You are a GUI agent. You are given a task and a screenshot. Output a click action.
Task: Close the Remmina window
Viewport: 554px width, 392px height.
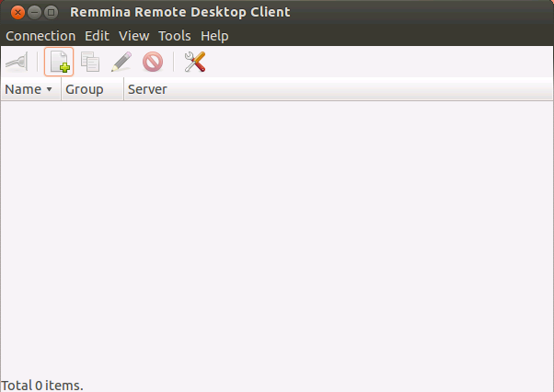click(17, 12)
